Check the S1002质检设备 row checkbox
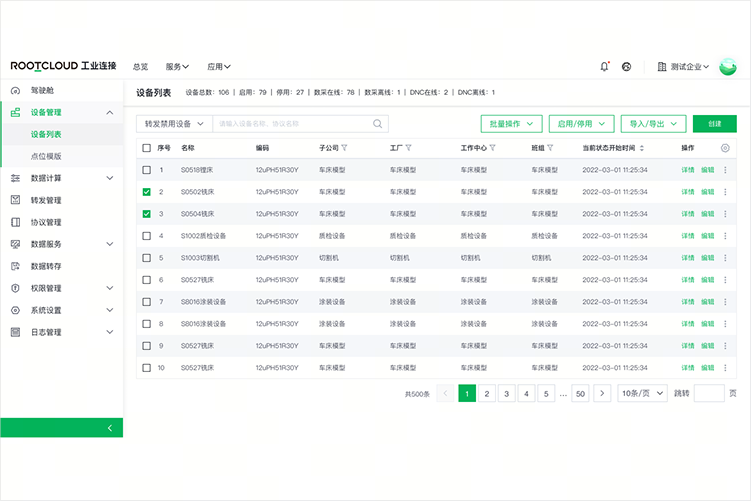Screen dimensions: 751x501 [147, 236]
